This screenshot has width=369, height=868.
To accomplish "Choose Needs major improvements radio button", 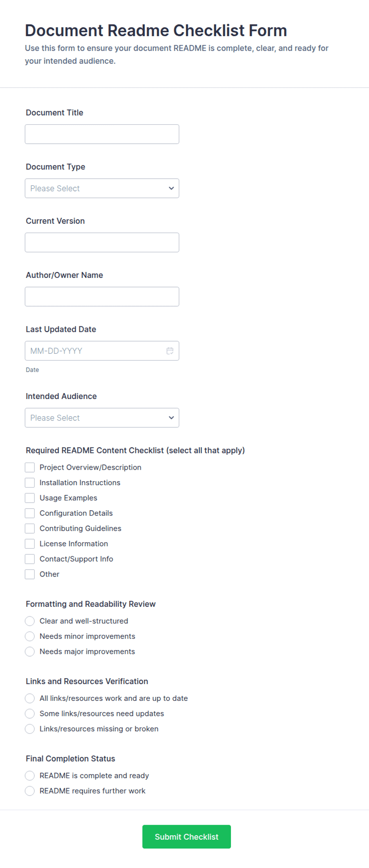I will pos(30,652).
